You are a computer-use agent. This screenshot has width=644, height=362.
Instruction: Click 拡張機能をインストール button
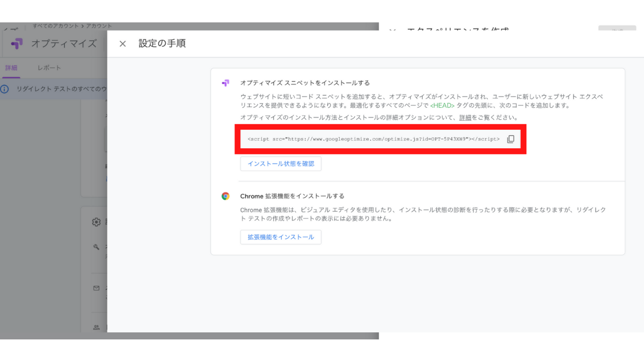(x=281, y=237)
